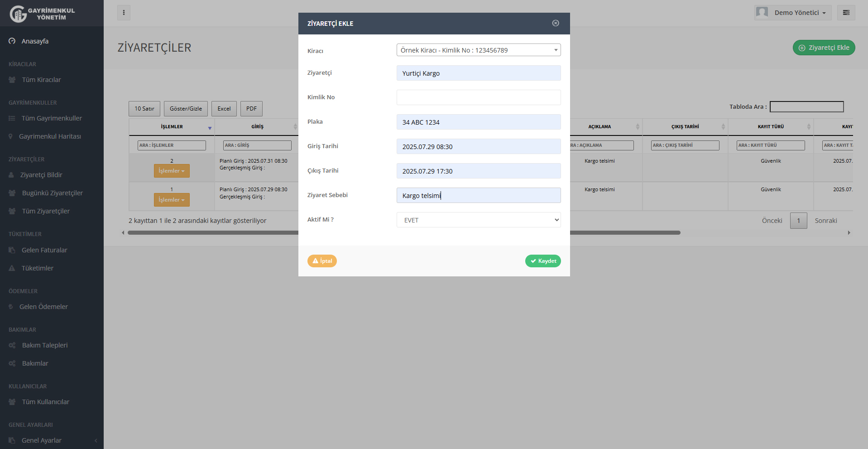Open the Kiracı dropdown selector
Image resolution: width=868 pixels, height=449 pixels.
click(x=478, y=50)
